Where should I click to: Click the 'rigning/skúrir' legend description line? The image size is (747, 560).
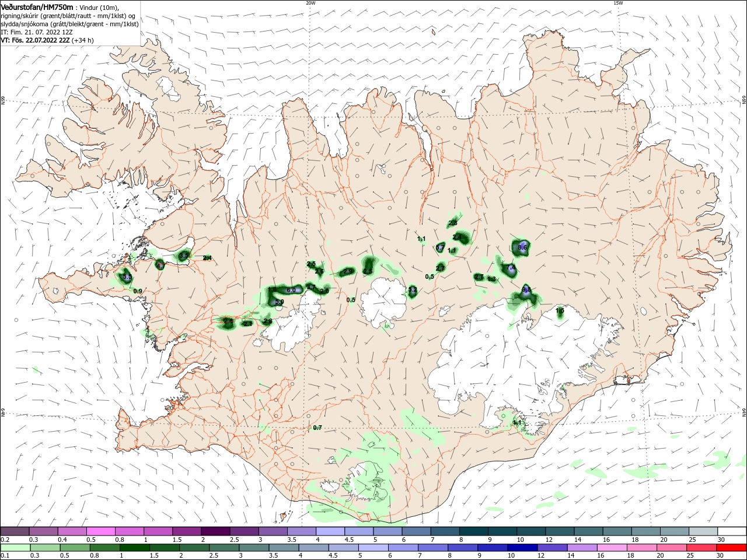point(67,16)
